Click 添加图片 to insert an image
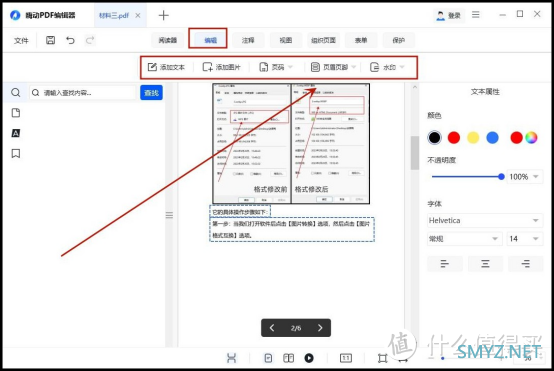Screen dimensions: 554x371 pos(222,67)
